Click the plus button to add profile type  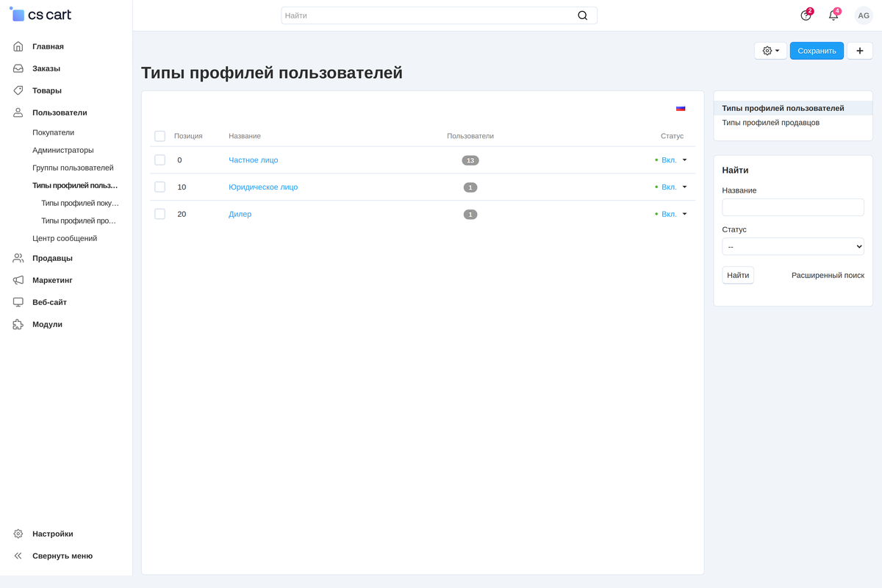tap(860, 51)
